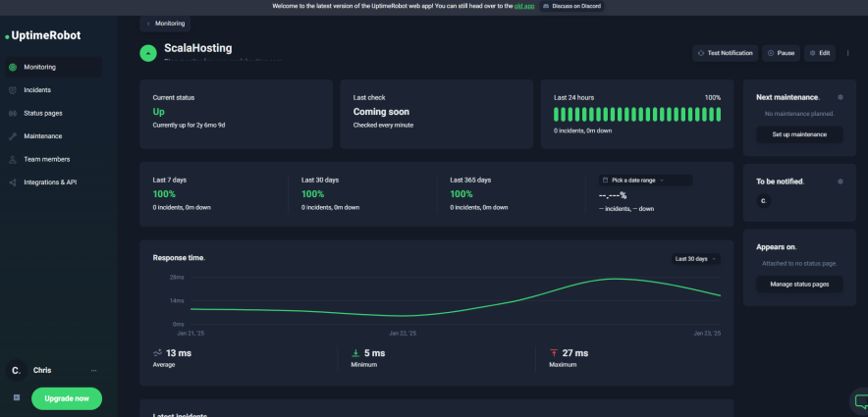This screenshot has width=868, height=417.
Task: Open the chat support widget icon
Action: coord(860,400)
